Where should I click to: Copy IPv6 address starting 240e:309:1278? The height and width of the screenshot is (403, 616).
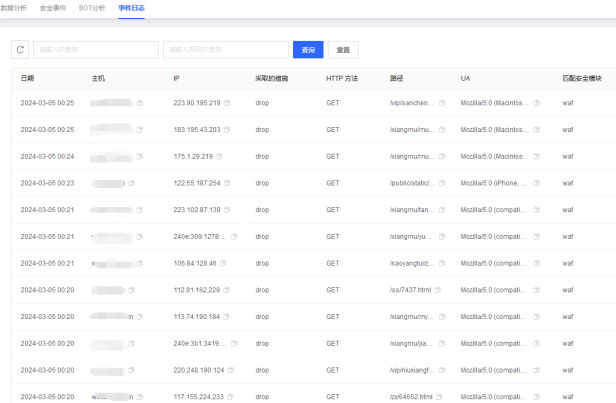(234, 236)
